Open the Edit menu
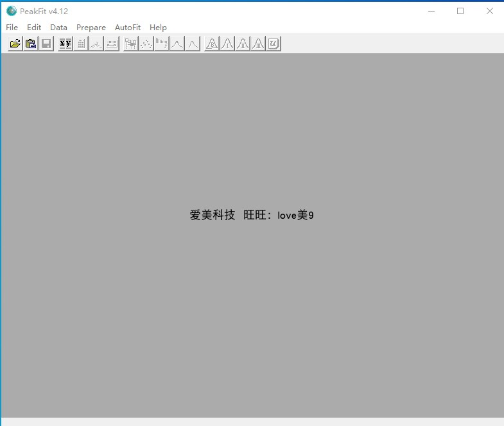 [34, 28]
